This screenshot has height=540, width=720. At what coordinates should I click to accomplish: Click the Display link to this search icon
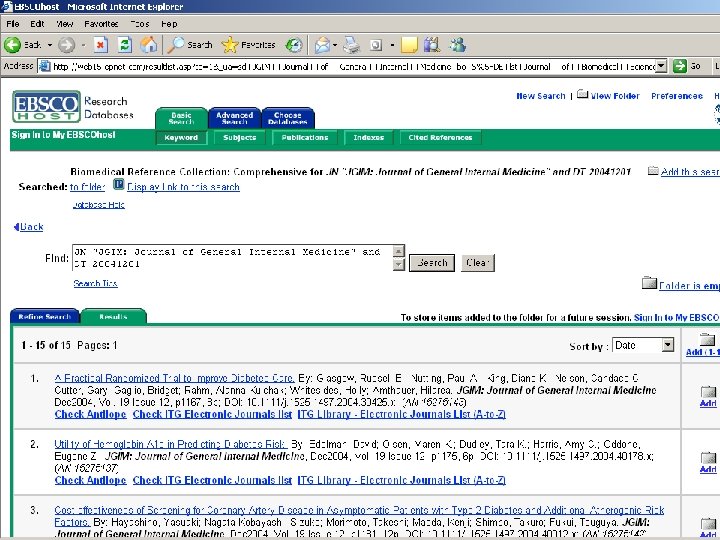click(x=118, y=185)
